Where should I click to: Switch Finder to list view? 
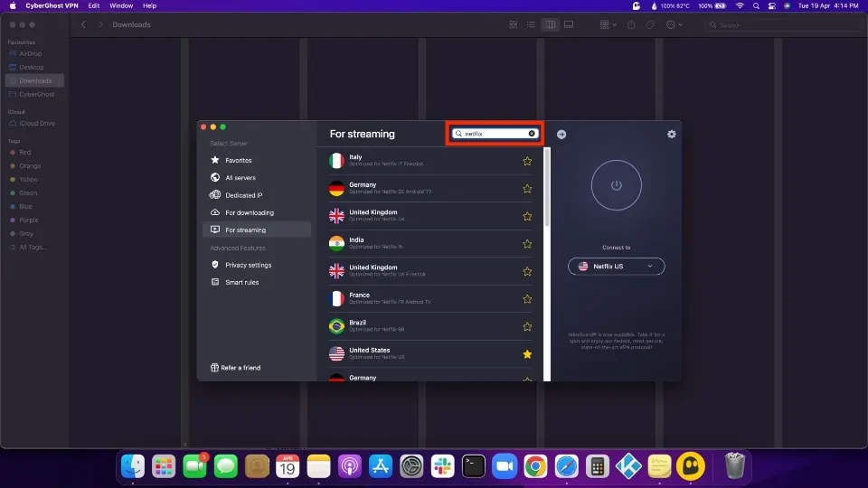click(531, 24)
